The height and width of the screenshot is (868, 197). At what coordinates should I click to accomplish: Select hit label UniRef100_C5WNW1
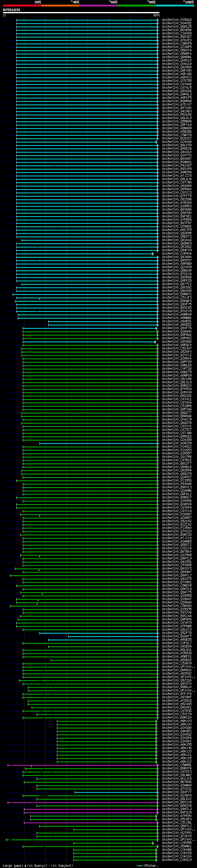(177, 765)
